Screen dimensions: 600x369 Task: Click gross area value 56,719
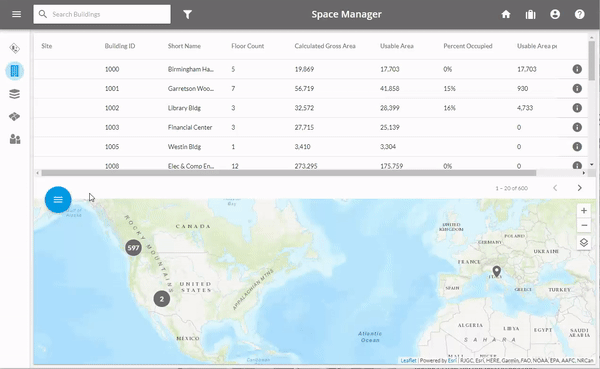pos(304,88)
